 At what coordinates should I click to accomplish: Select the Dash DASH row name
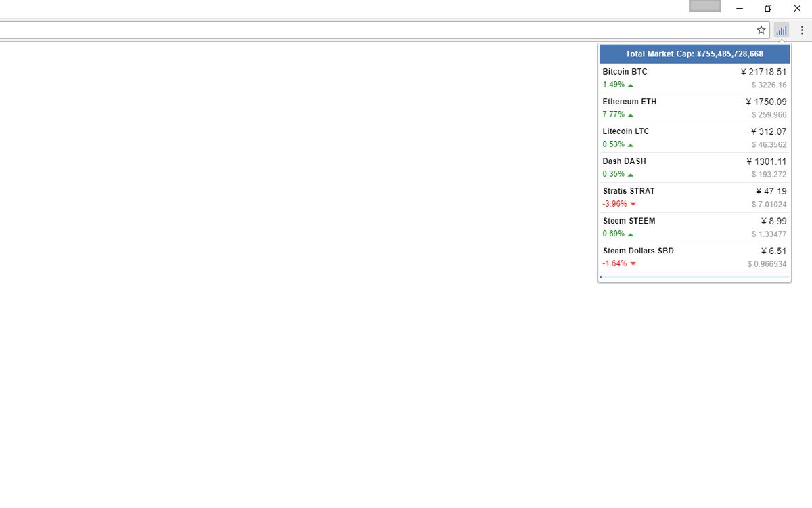(624, 161)
